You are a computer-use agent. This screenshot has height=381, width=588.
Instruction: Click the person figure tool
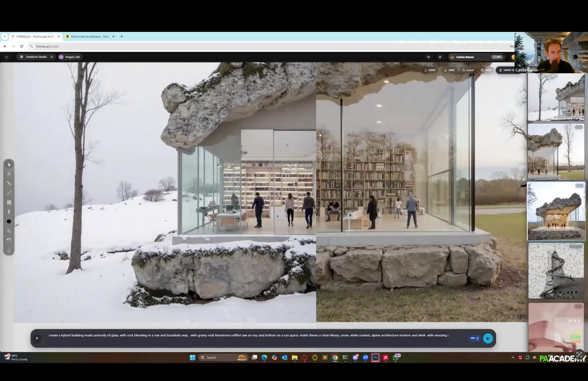click(x=9, y=212)
